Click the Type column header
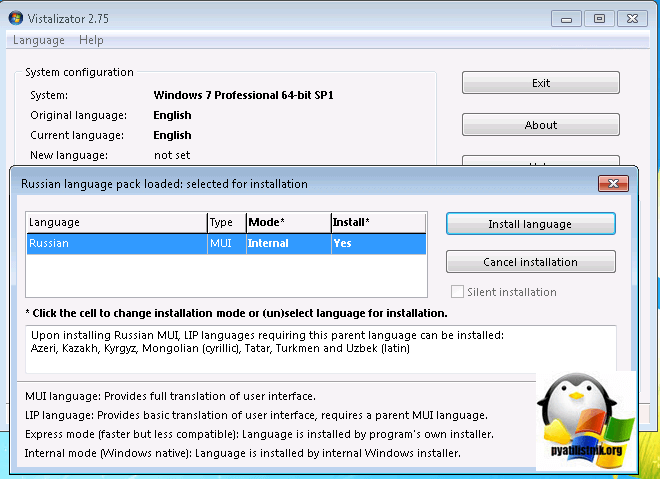Viewport: 660px width, 479px height. (227, 222)
